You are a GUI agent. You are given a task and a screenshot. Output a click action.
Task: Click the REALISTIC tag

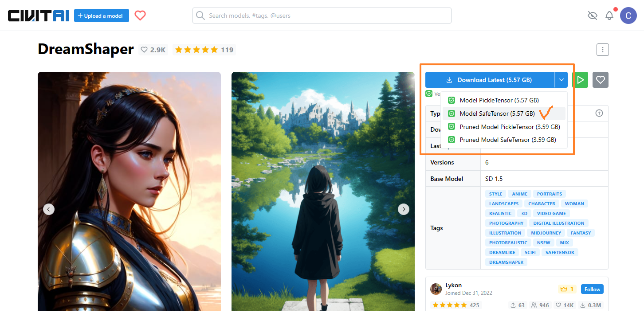pos(500,213)
